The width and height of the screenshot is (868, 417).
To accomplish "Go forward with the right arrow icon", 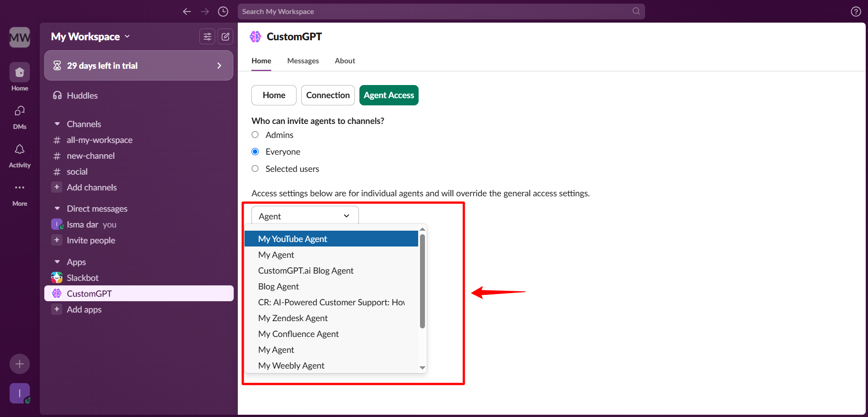I will click(x=205, y=12).
